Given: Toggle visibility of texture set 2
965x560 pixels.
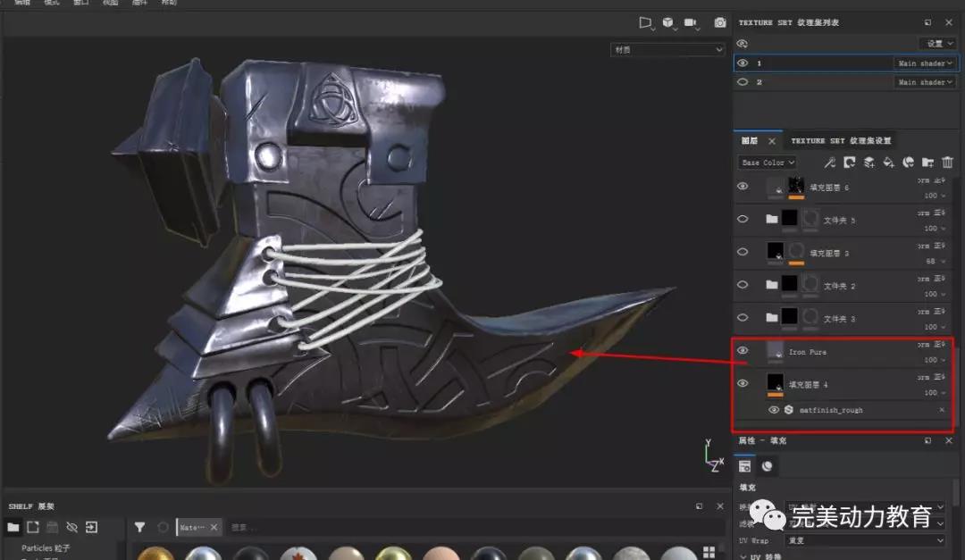Looking at the screenshot, I should pyautogui.click(x=742, y=81).
